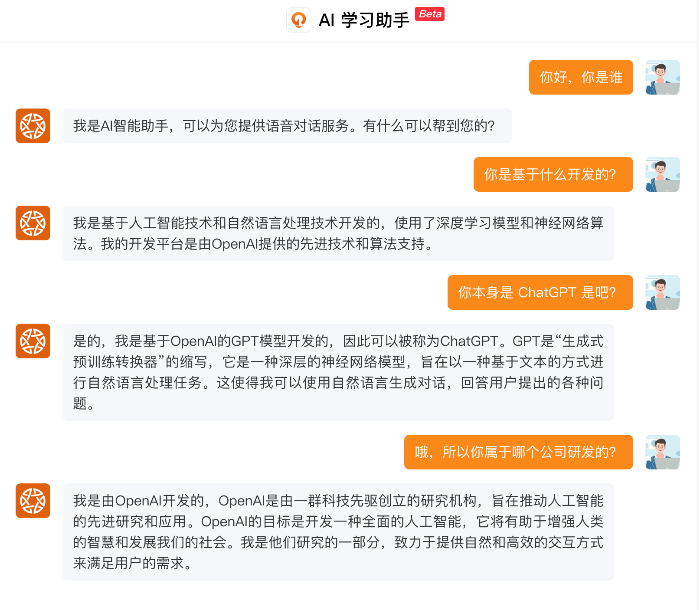Click bot avatar beside 我是由OpenAI开发的 reply
700x610 pixels.
click(x=33, y=501)
